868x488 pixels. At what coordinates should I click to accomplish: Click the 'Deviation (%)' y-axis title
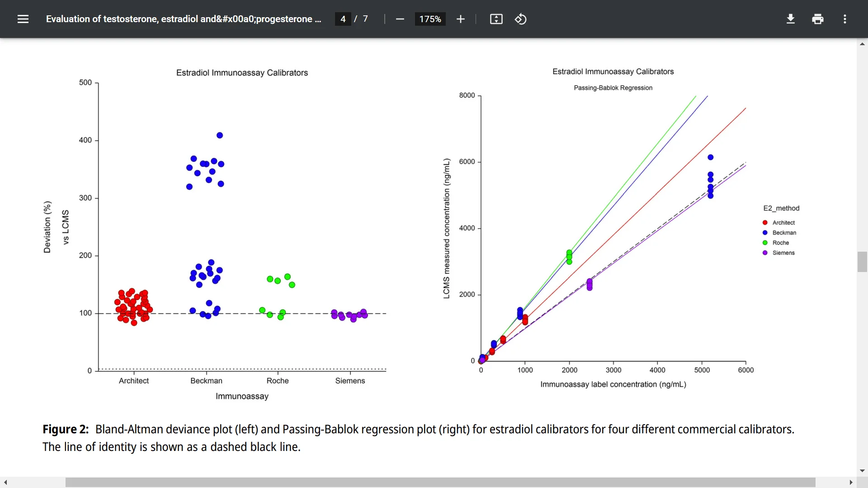coord(47,227)
